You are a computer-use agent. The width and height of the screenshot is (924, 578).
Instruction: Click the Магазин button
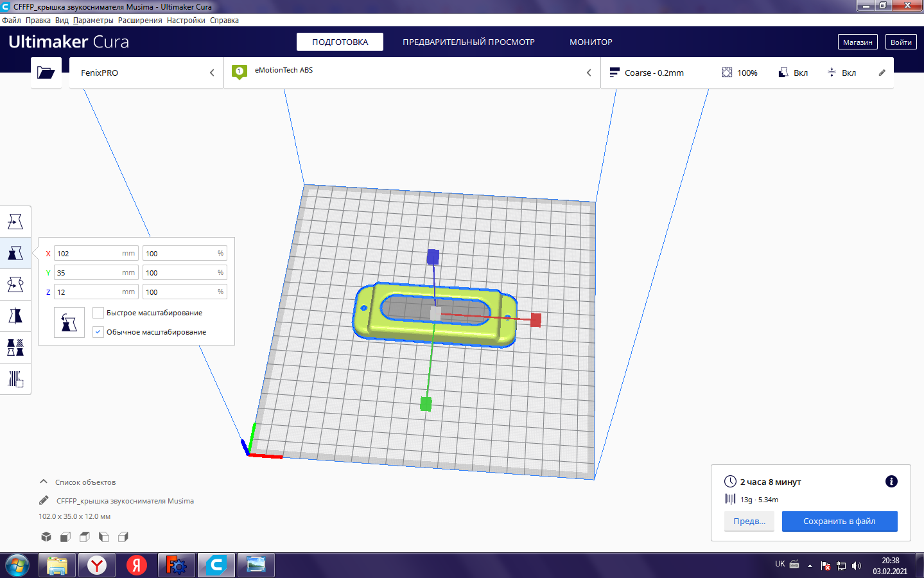(x=857, y=42)
